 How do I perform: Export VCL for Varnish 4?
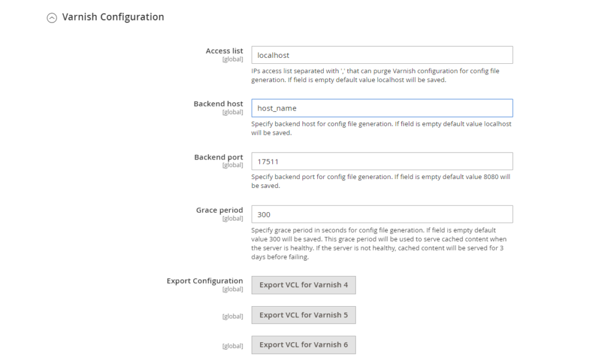[x=304, y=285]
